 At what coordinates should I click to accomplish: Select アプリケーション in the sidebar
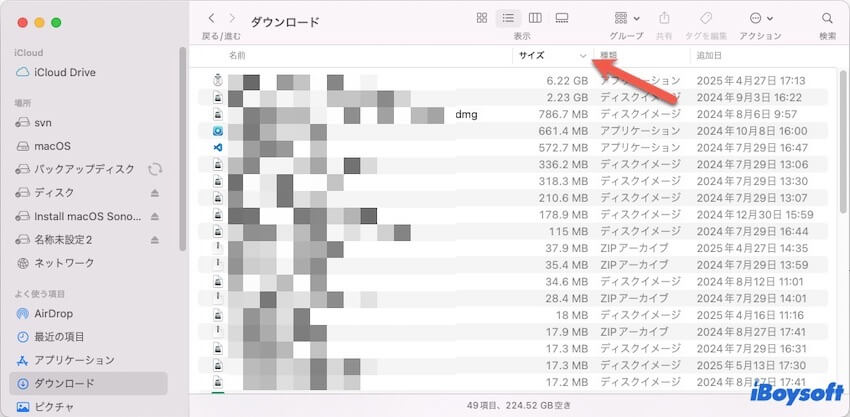74,360
